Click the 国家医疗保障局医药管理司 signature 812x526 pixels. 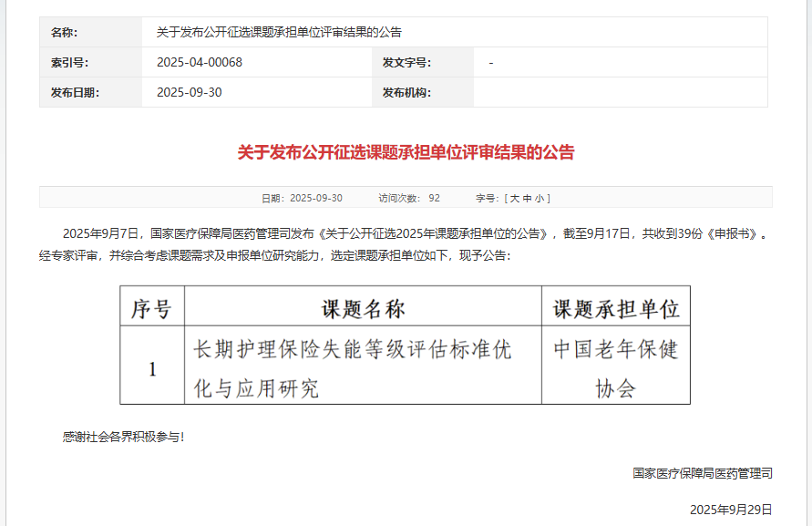703,473
